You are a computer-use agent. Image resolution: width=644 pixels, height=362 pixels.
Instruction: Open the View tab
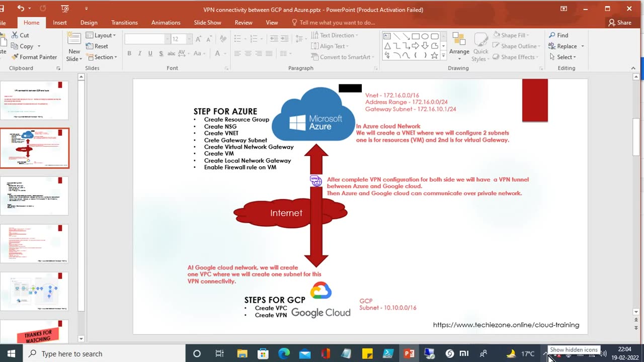[272, 23]
